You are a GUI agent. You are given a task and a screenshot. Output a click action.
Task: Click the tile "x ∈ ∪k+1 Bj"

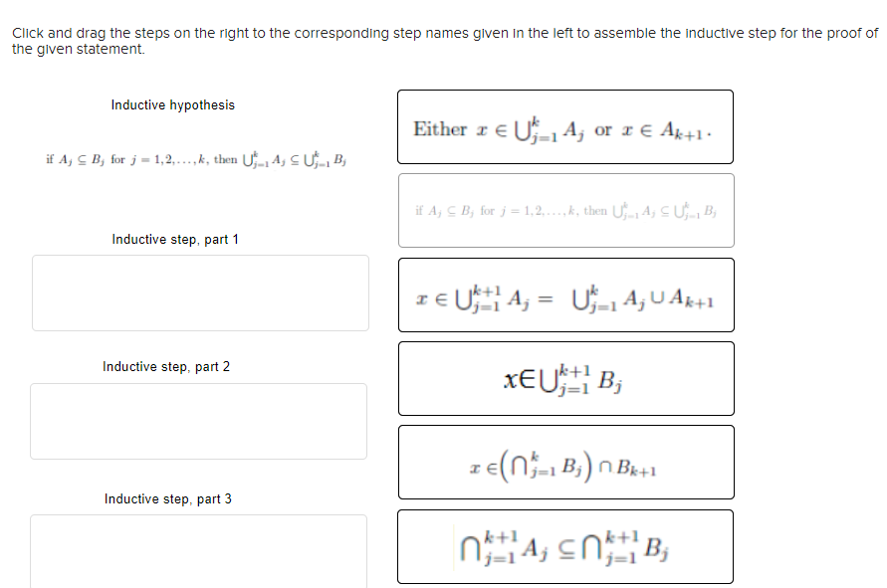(x=565, y=378)
